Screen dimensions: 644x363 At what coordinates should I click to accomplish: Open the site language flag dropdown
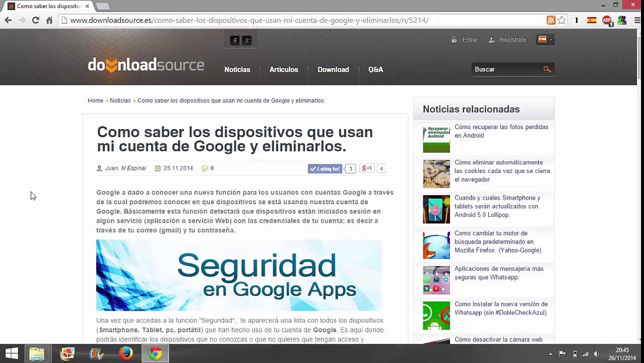coord(545,39)
